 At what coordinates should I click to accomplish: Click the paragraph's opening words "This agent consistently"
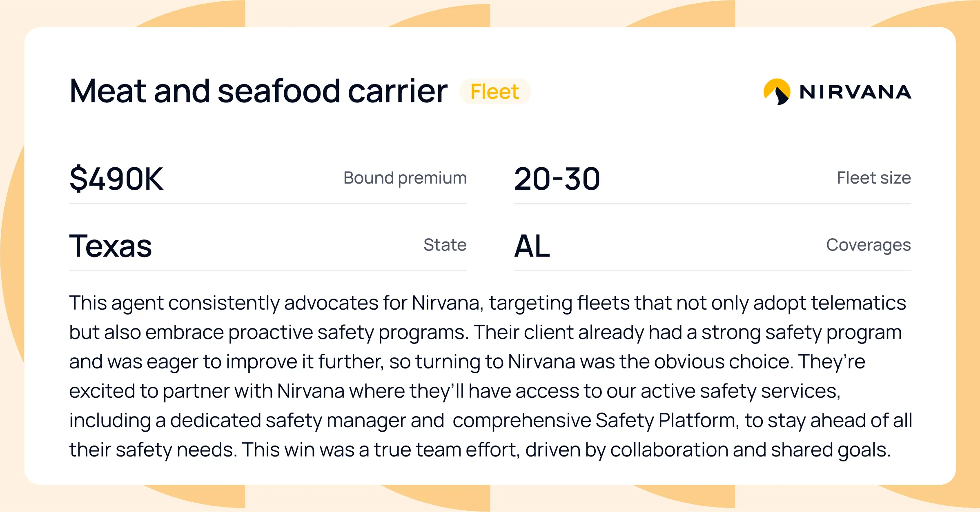pos(174,303)
